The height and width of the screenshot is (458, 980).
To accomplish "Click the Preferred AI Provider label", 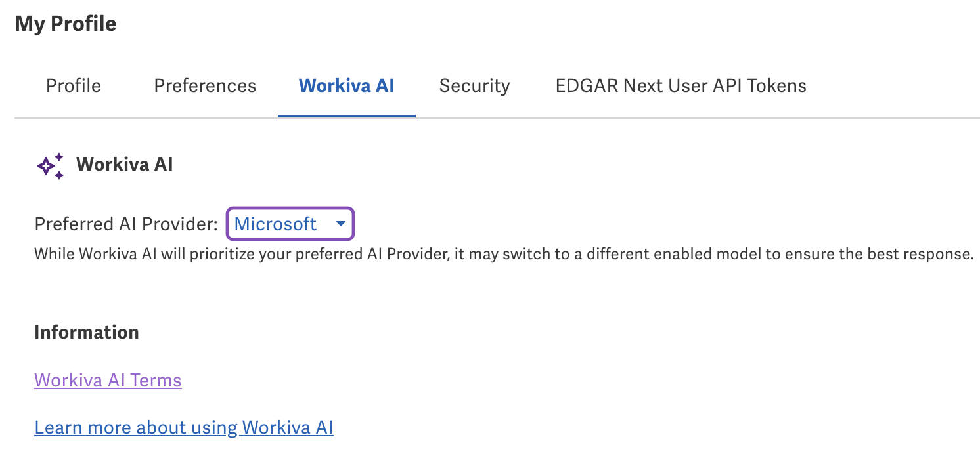I will tap(126, 224).
